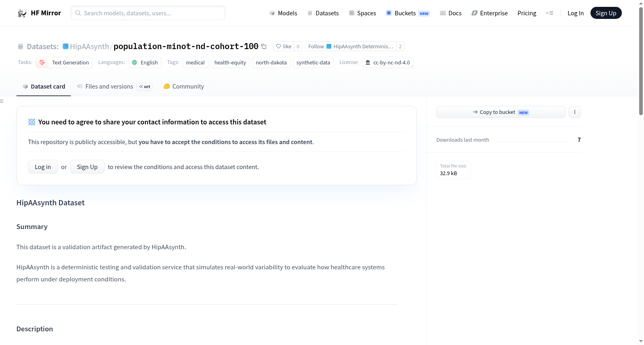Like this dataset with the heart button
Image resolution: width=644 pixels, height=345 pixels.
click(x=283, y=46)
